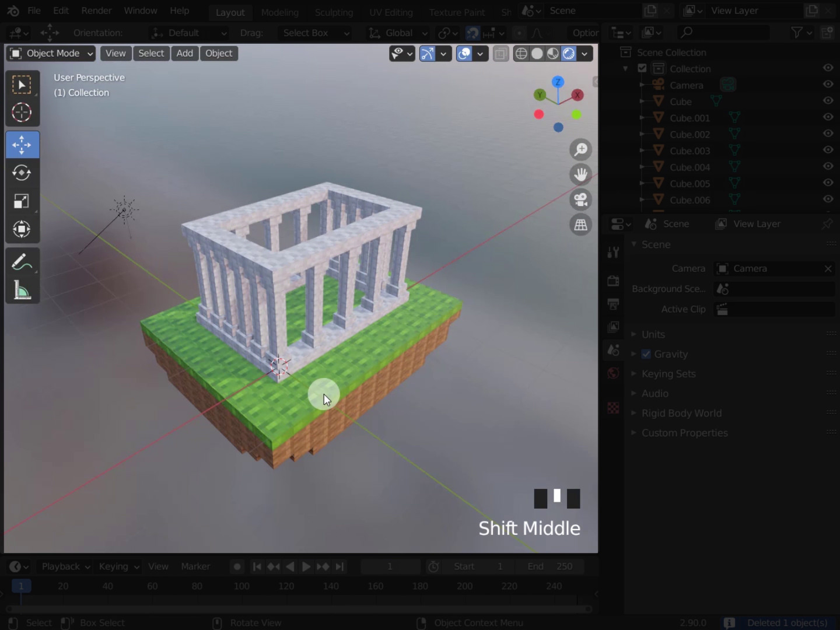Hide Cube.003 using its eye icon
This screenshot has height=630, width=840.
(x=827, y=150)
